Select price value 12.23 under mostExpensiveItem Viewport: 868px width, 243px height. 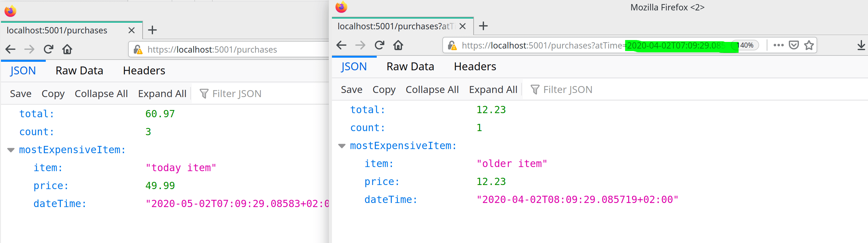[x=491, y=182]
